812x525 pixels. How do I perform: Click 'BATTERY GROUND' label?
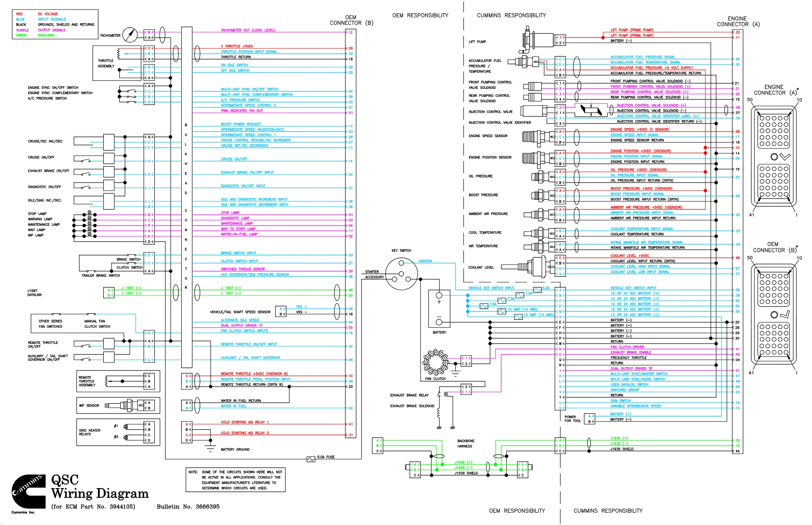click(235, 450)
